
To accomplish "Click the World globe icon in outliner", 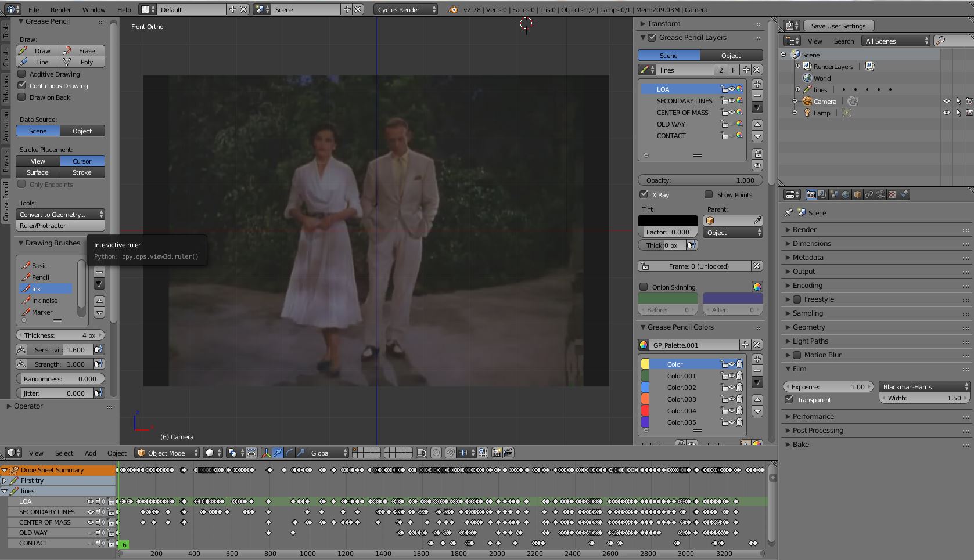I will 807,78.
